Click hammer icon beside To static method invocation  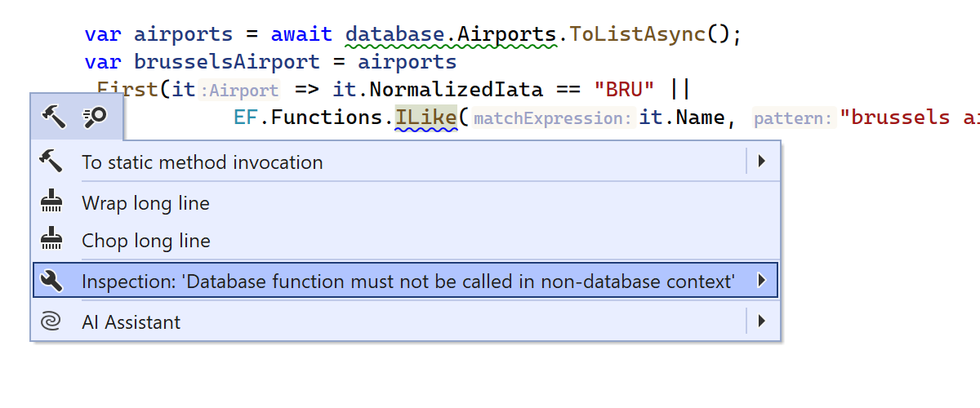(x=51, y=162)
